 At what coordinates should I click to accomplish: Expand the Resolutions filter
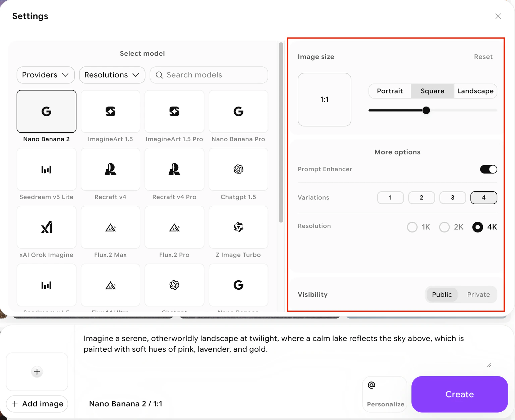(x=112, y=75)
